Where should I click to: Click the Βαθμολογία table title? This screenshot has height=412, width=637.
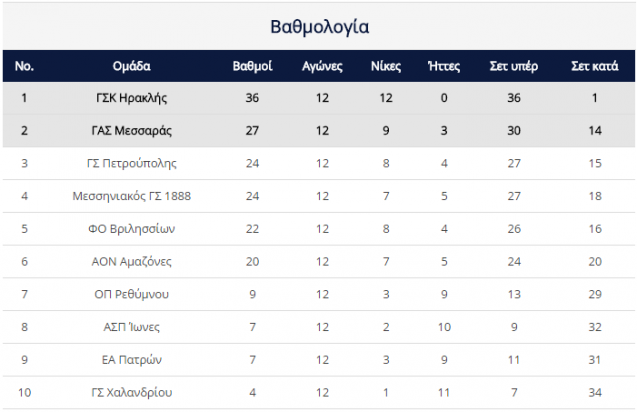(320, 27)
